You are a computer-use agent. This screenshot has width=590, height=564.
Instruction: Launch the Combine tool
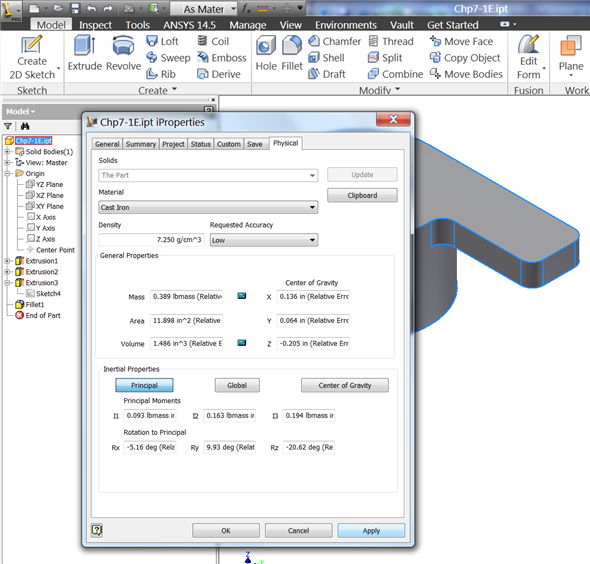pos(395,74)
